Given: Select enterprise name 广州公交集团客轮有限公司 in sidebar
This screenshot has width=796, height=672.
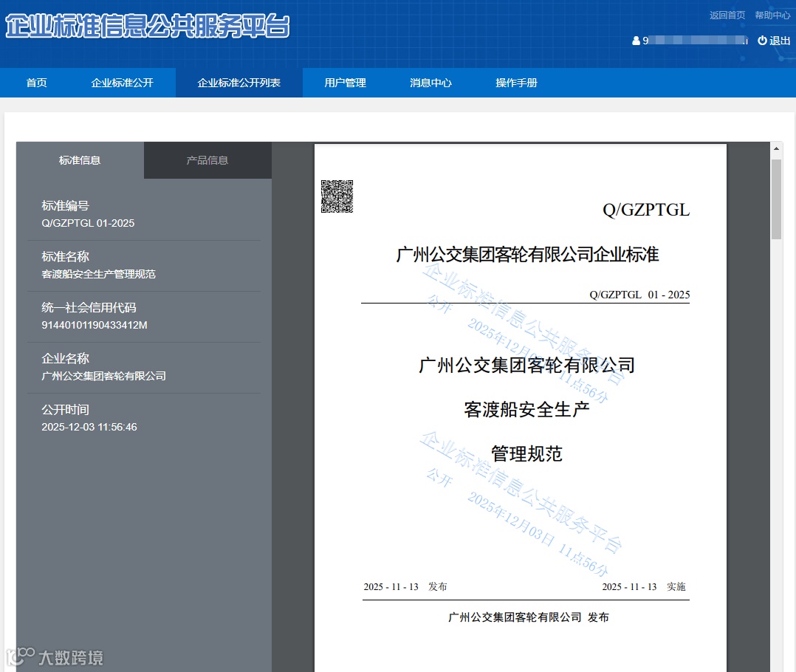Looking at the screenshot, I should click(x=103, y=376).
